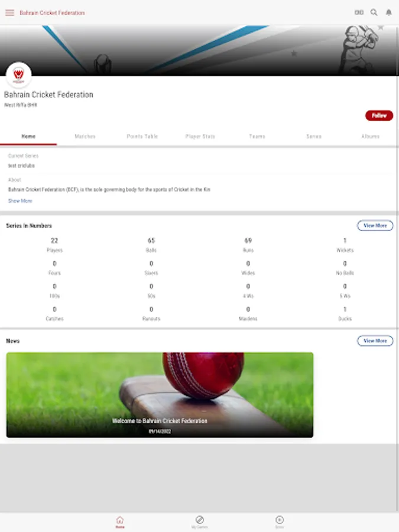Tap the third bottom navigation icon

[279, 522]
